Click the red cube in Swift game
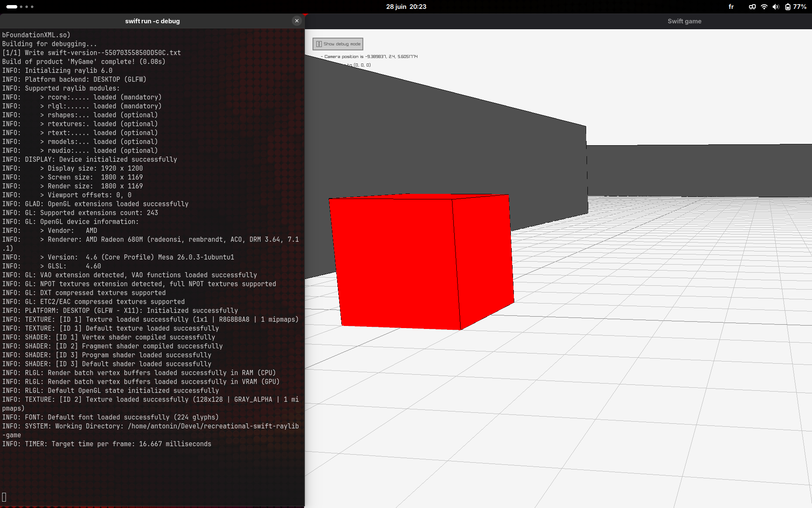The height and width of the screenshot is (508, 812). pyautogui.click(x=422, y=261)
